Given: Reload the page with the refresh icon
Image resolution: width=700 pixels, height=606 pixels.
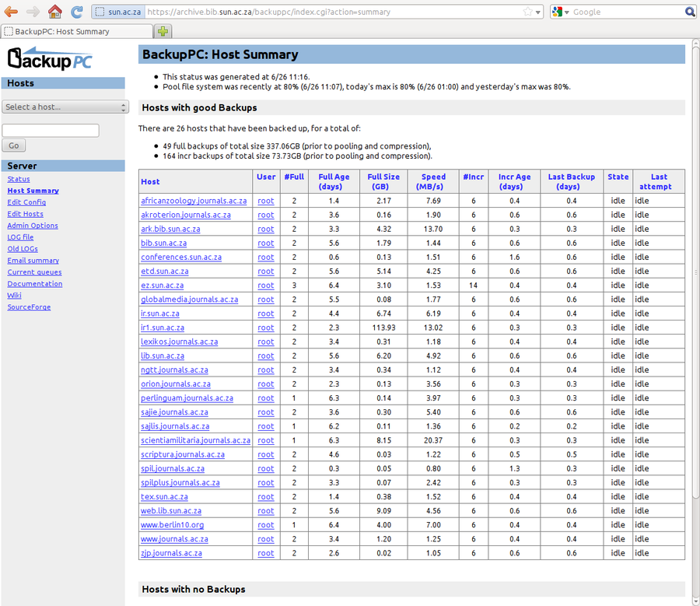Looking at the screenshot, I should pos(77,12).
